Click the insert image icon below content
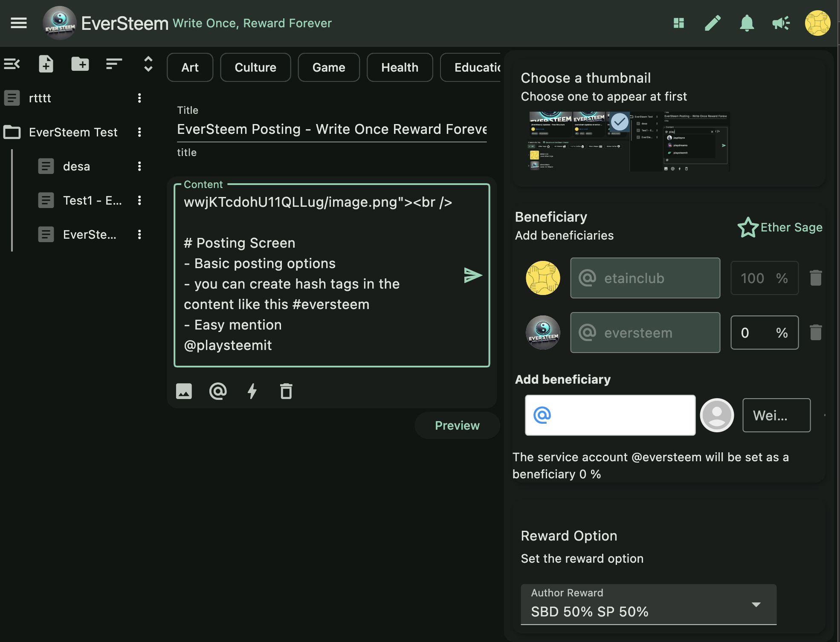 (x=184, y=391)
